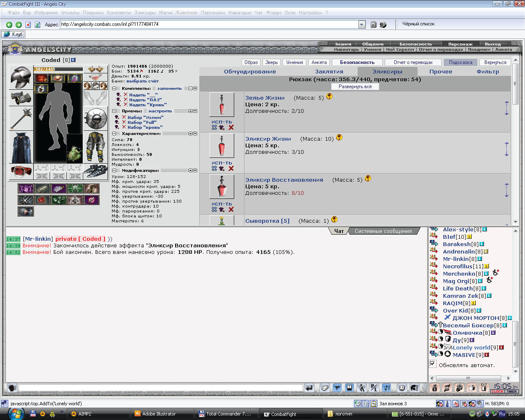Open info icon beside Merchenko[8]
This screenshot has height=420, width=525.
click(x=486, y=274)
